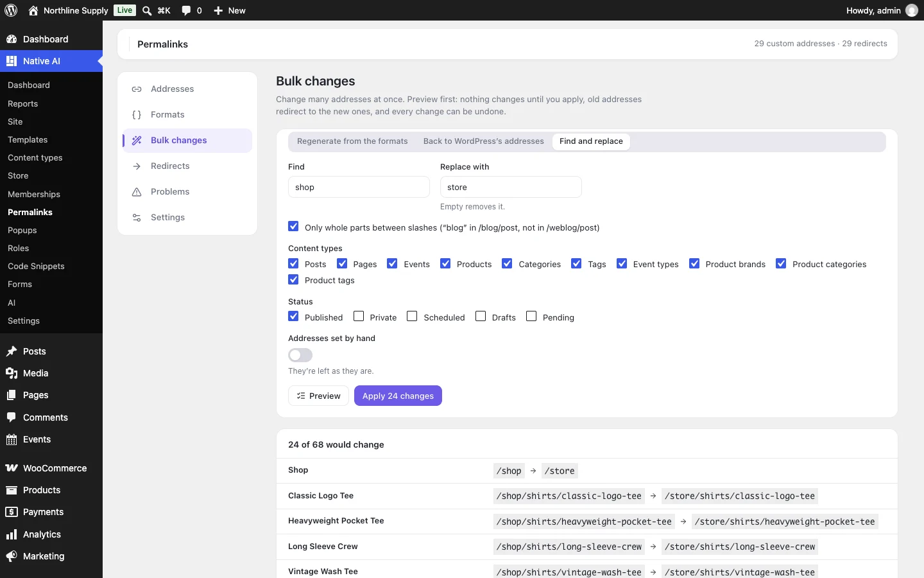
Task: Open Problems warning triangle icon
Action: (x=137, y=192)
